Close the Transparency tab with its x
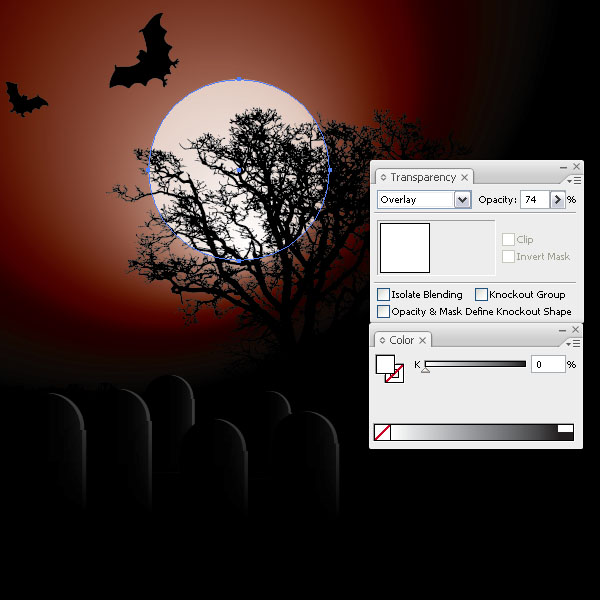 coord(465,178)
